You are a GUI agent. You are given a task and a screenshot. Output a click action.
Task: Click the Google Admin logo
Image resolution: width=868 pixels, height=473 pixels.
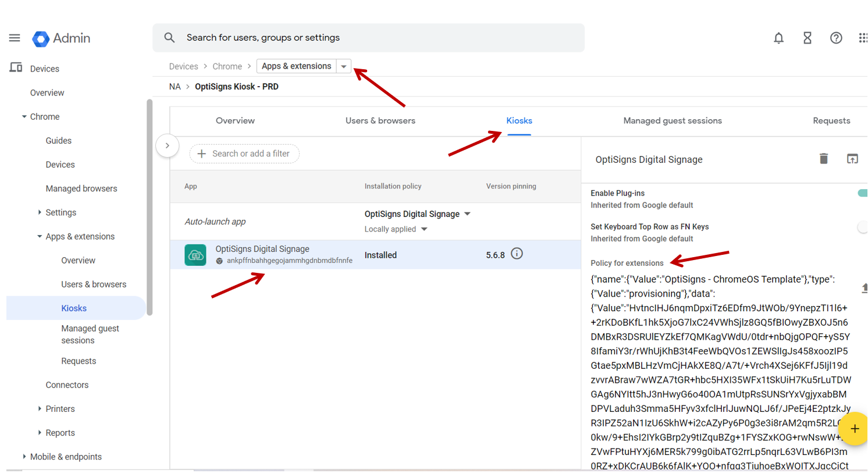61,38
